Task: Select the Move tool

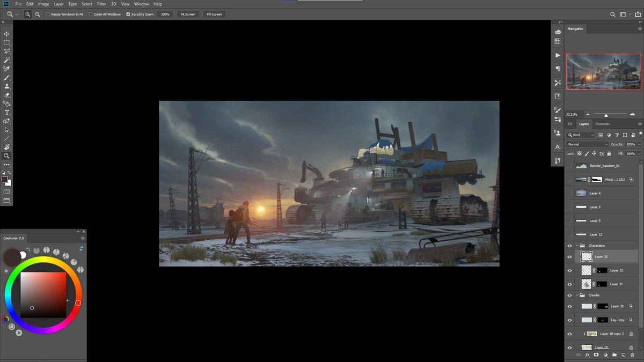Action: [x=7, y=34]
